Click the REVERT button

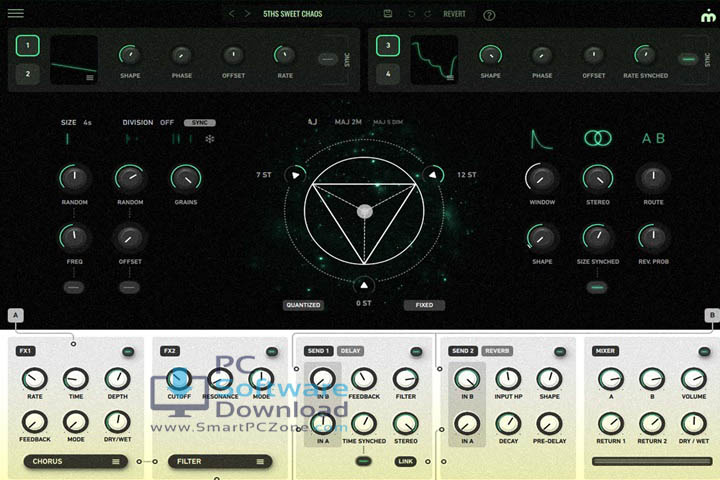tap(454, 14)
